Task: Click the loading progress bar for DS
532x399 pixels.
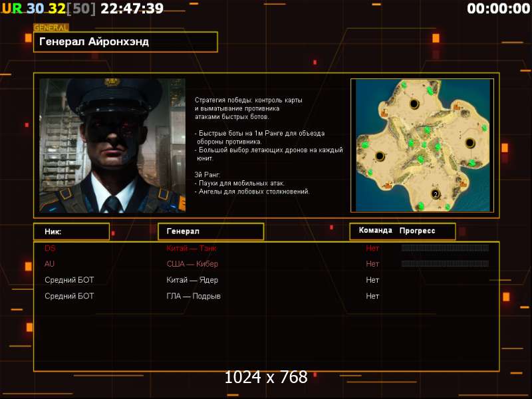Action: click(x=445, y=248)
